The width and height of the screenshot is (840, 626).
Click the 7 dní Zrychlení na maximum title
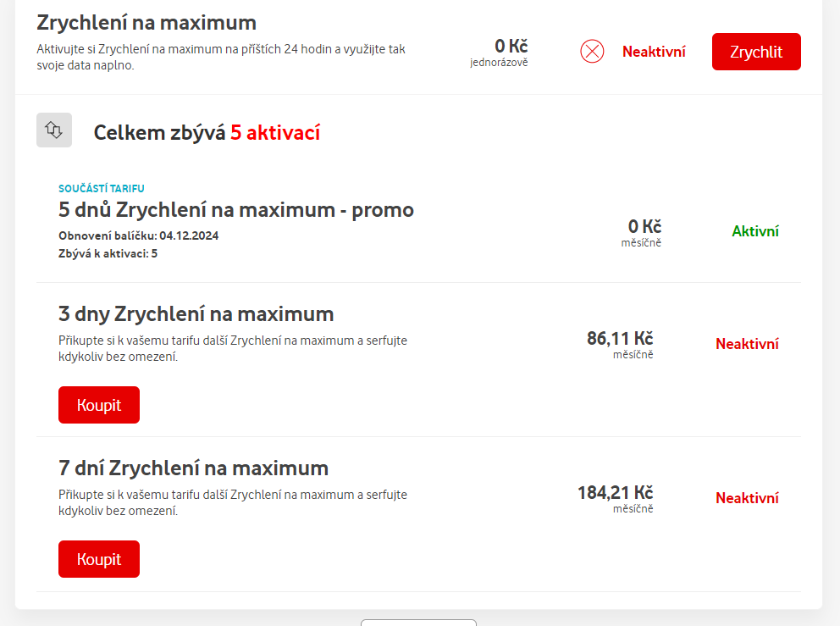[194, 468]
